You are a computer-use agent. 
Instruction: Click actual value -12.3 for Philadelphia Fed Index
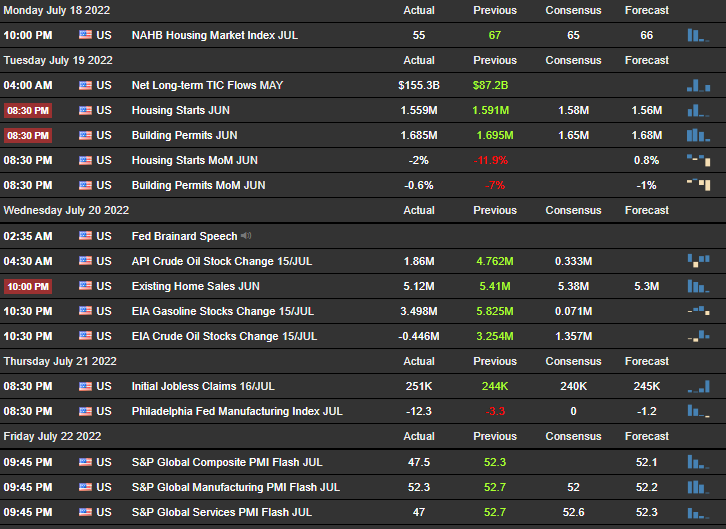coord(419,411)
